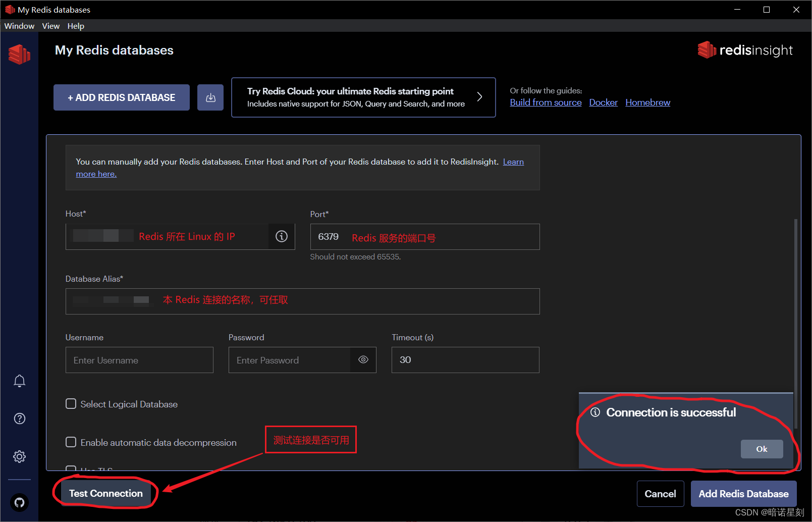Viewport: 812px width, 522px height.
Task: Expand the Try Redis Cloud banner chevron
Action: [479, 97]
